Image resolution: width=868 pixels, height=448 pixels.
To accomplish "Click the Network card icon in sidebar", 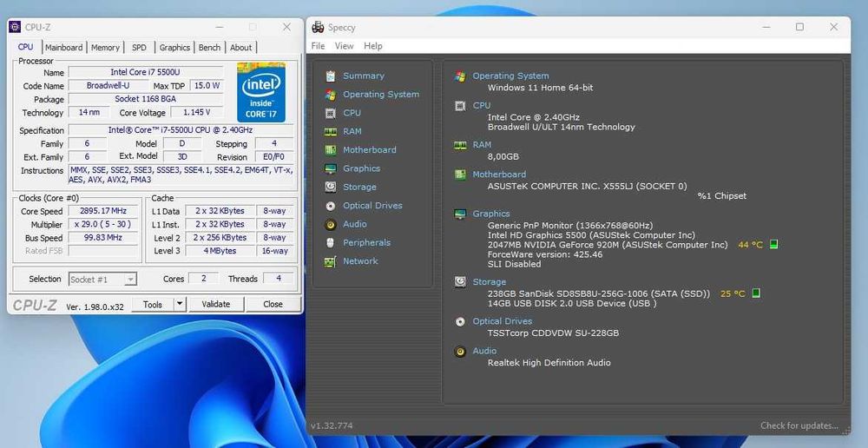I will pyautogui.click(x=331, y=261).
